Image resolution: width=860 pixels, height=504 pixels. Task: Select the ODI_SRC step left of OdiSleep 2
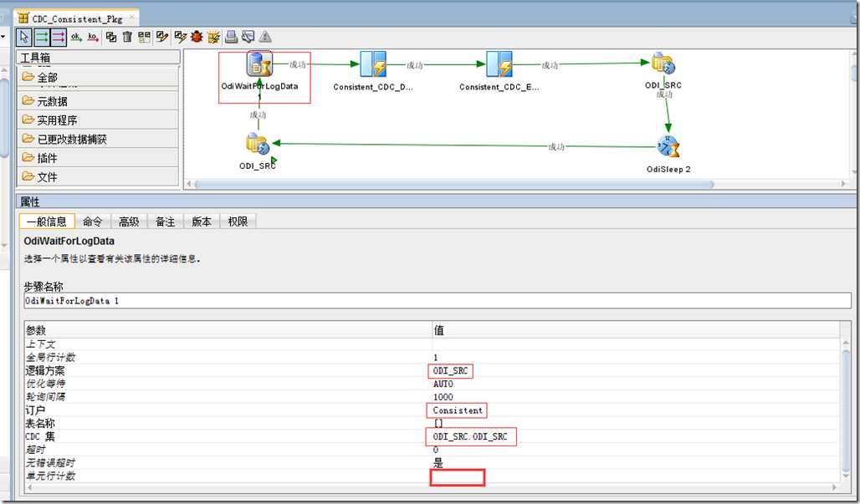[257, 144]
